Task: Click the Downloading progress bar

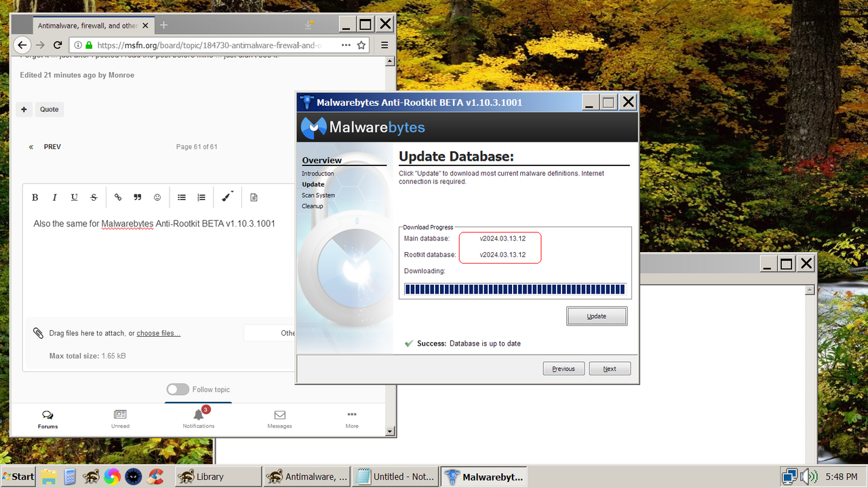Action: tap(515, 289)
